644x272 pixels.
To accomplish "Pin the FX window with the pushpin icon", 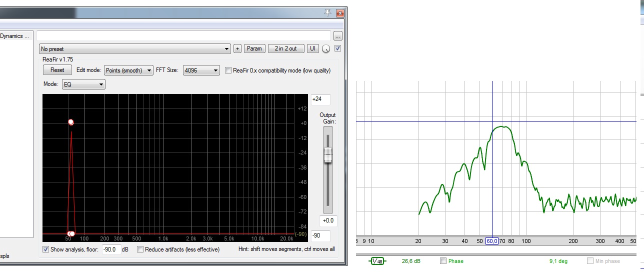I will coord(328,12).
